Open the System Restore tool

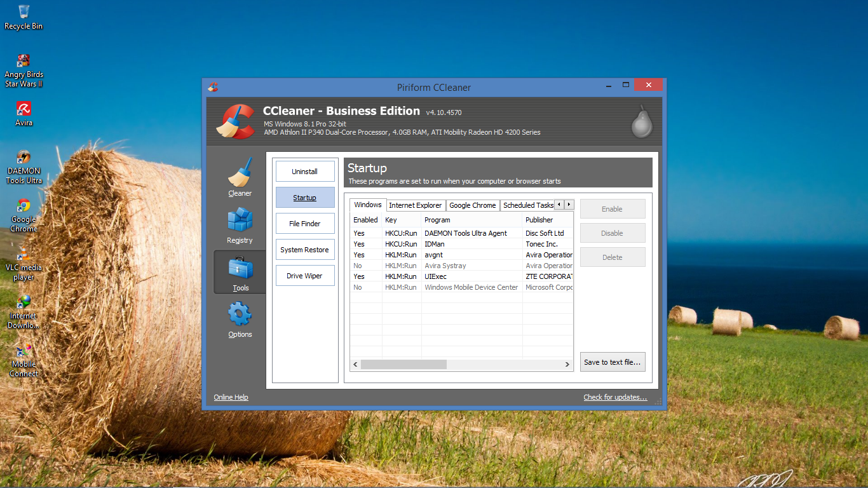tap(305, 250)
